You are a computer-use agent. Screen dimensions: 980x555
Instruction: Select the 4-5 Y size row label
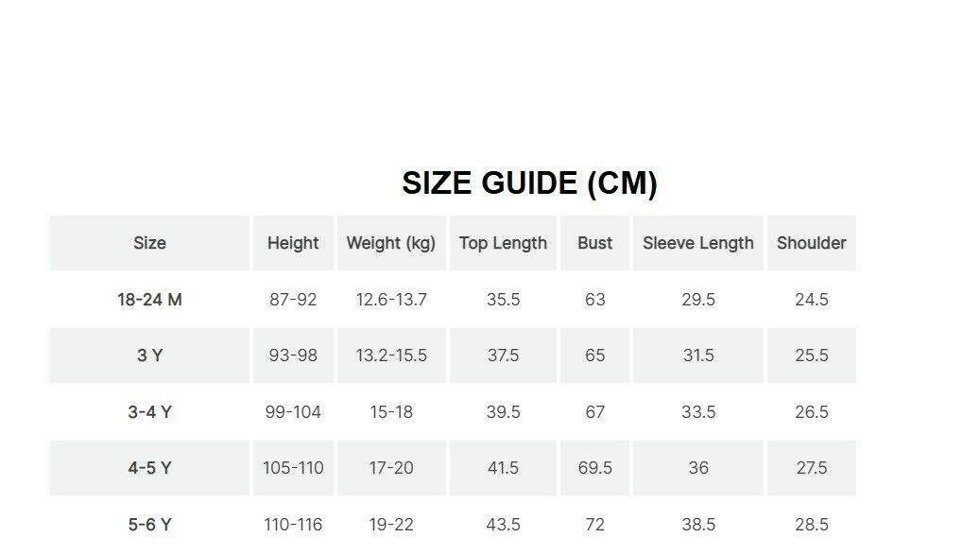pyautogui.click(x=149, y=468)
